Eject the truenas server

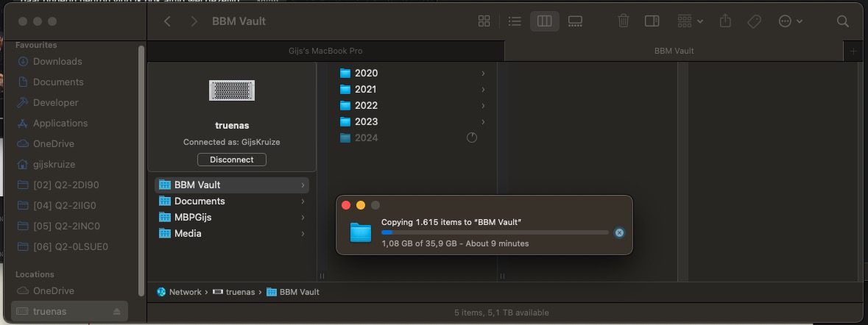tap(117, 312)
